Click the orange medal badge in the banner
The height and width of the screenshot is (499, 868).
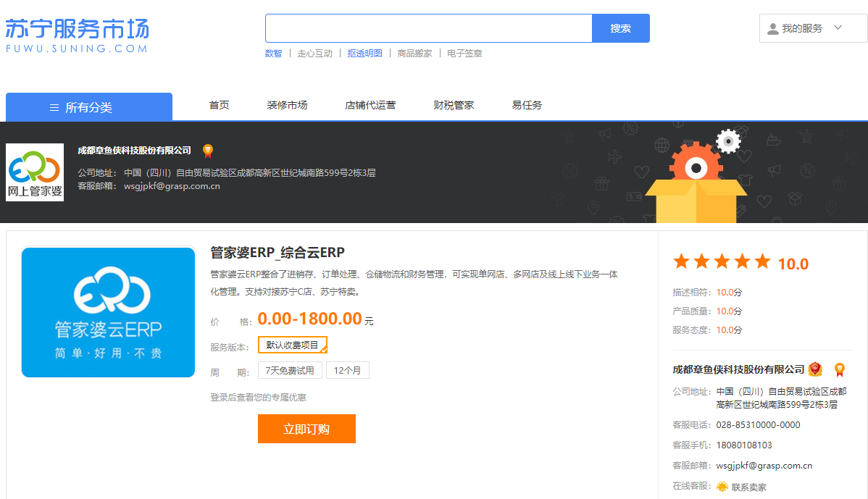coord(208,151)
